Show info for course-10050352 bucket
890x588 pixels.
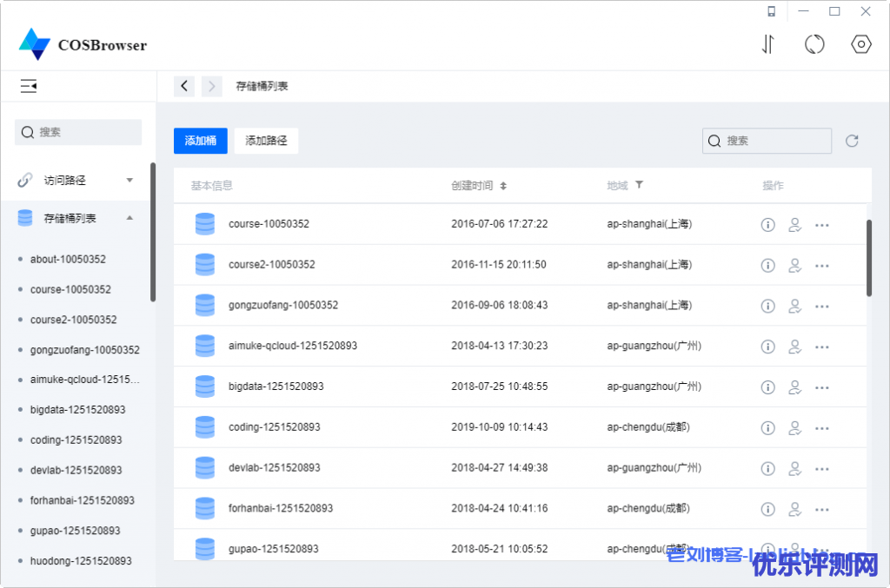tap(767, 225)
